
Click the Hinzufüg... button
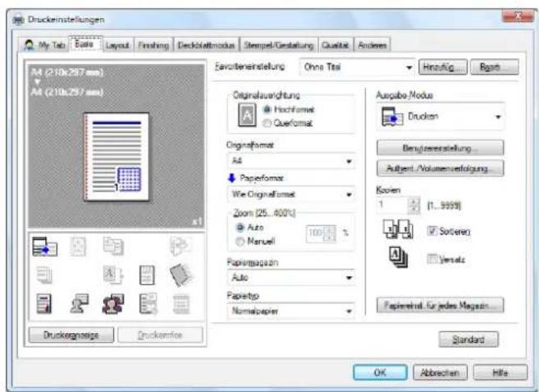[x=443, y=67]
